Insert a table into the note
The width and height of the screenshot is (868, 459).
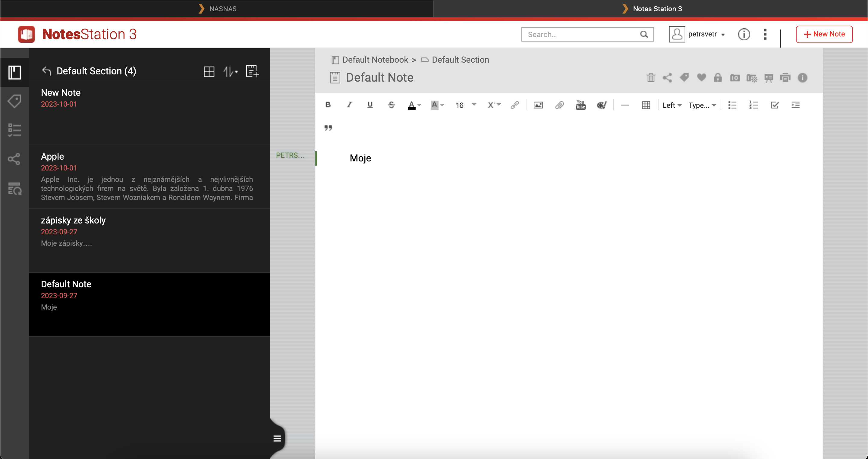tap(646, 105)
